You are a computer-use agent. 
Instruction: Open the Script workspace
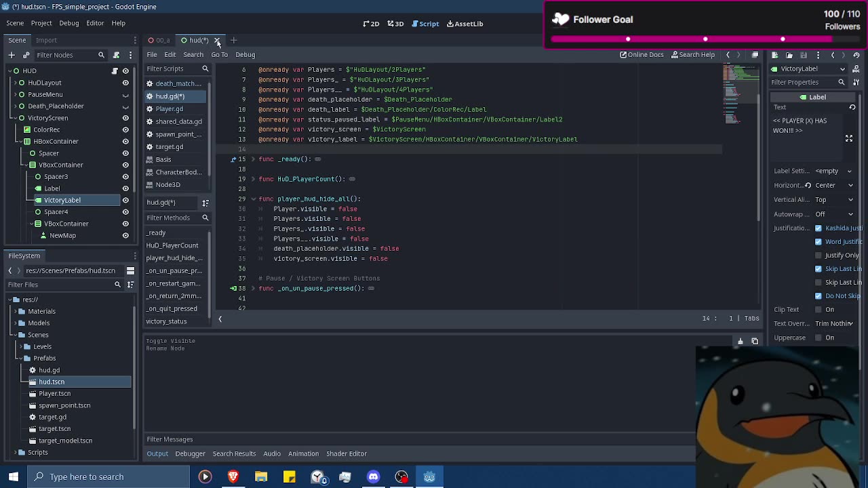tap(425, 24)
